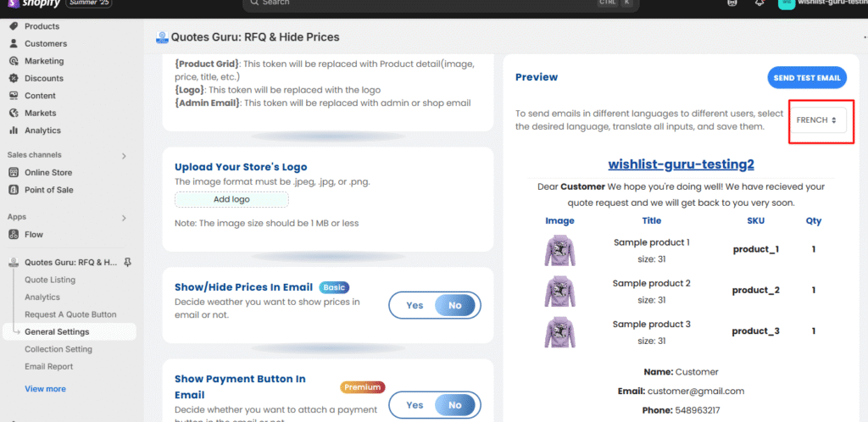Click the product_2 SKU text

tap(755, 291)
